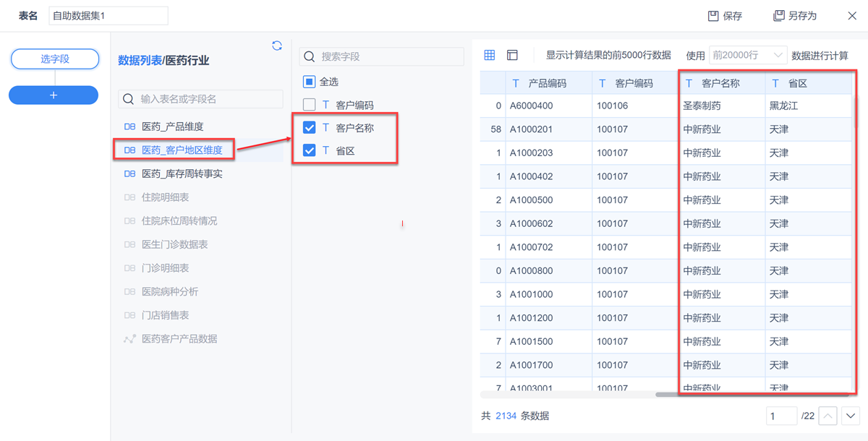Viewport: 868px width, 441px height.
Task: Open 医药客户产品数据 dataset item
Action: 179,338
